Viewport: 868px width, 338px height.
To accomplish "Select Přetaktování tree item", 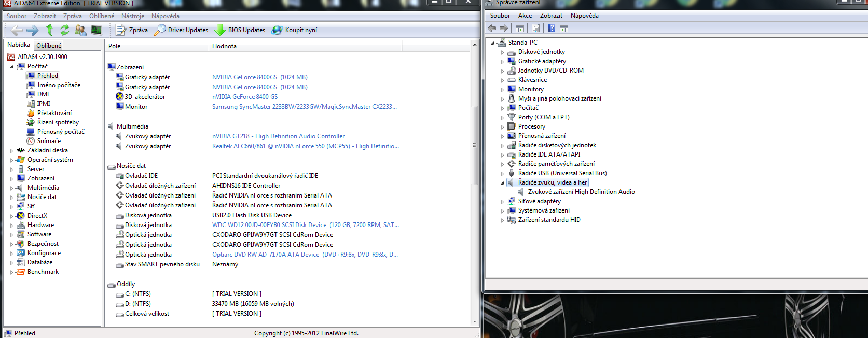I will click(54, 113).
